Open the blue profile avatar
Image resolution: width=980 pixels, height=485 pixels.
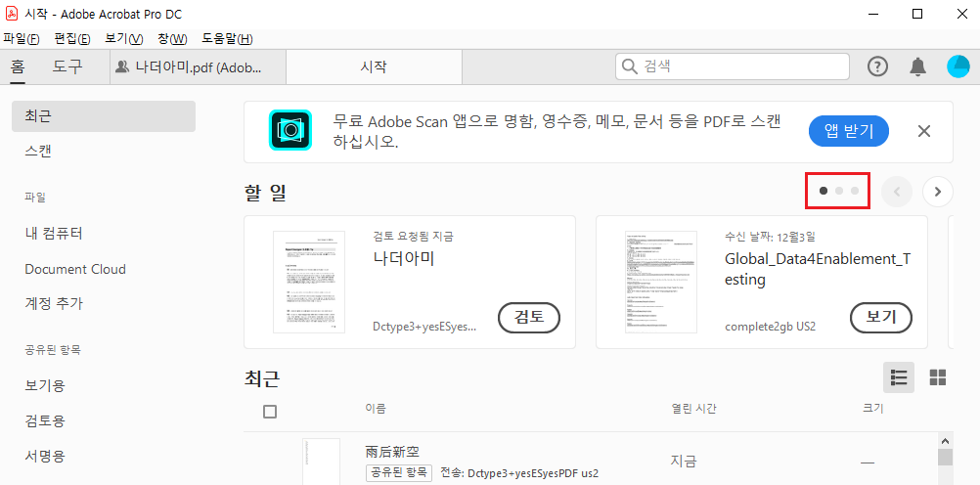(x=958, y=66)
